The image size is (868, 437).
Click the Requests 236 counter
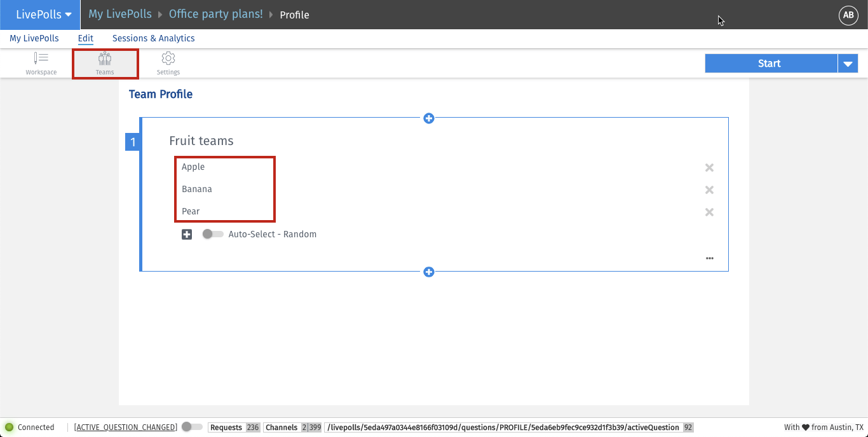pos(234,427)
